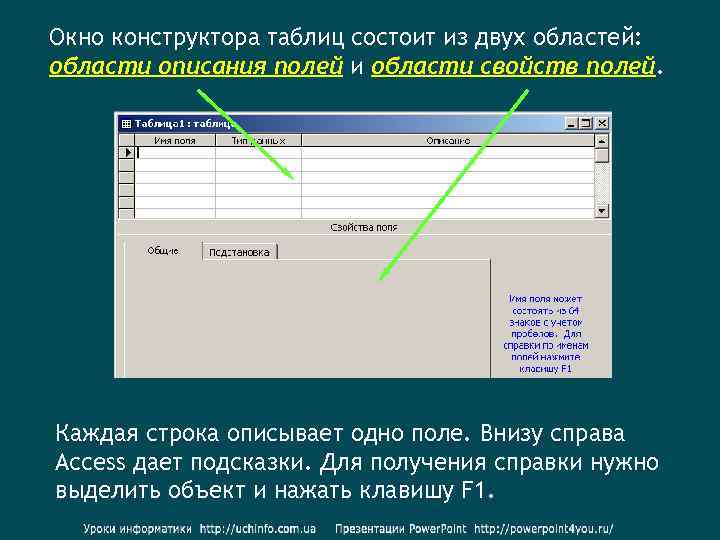720x540 pixels.
Task: Click the Свойства поля section label
Action: pyautogui.click(x=364, y=227)
